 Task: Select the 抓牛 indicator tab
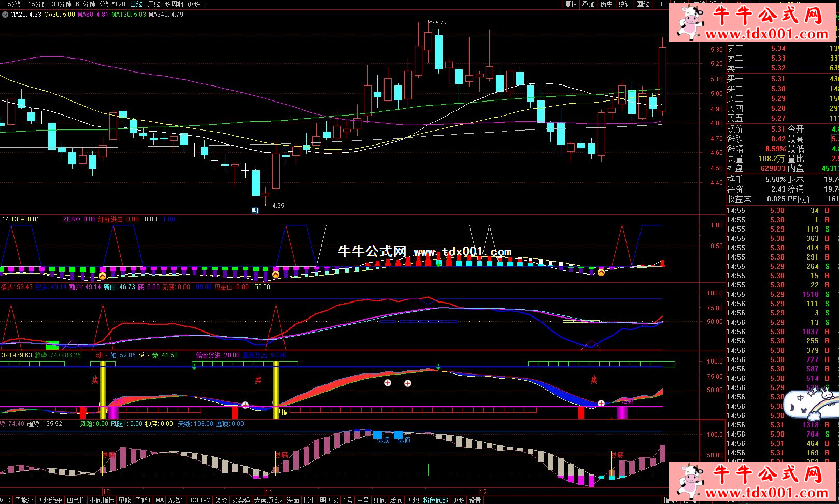click(x=309, y=500)
